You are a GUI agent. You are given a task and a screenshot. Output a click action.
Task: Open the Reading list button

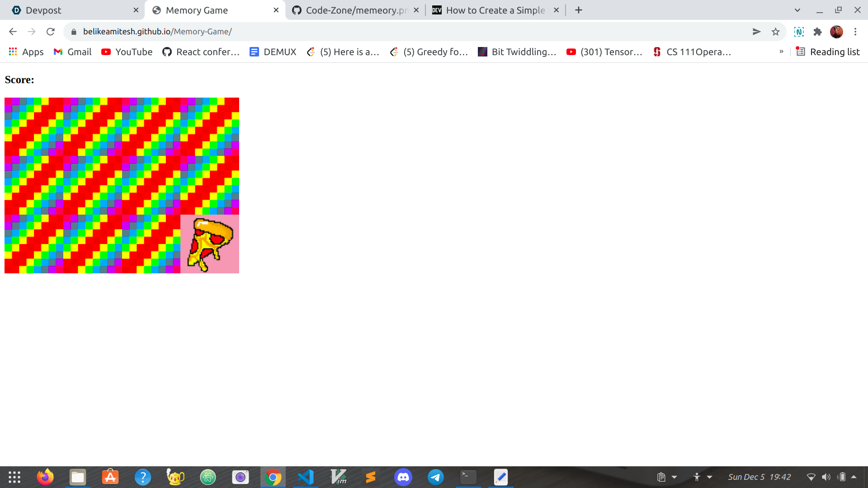click(828, 52)
